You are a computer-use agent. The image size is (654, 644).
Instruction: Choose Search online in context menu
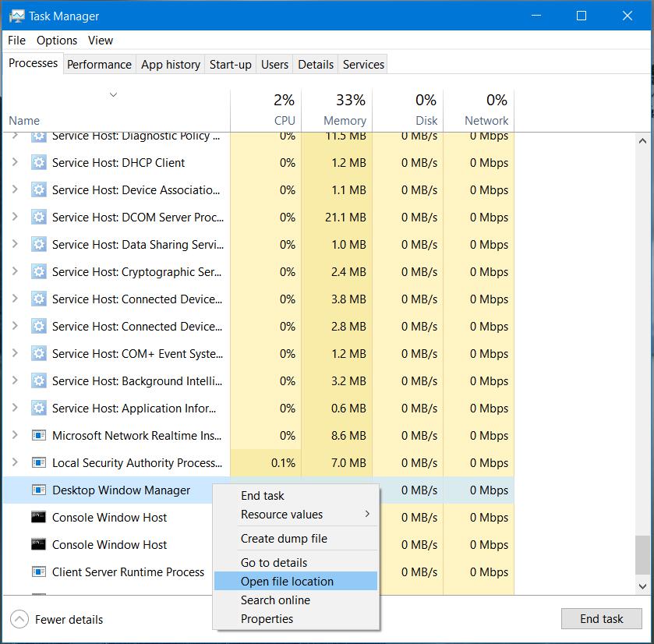point(295,600)
